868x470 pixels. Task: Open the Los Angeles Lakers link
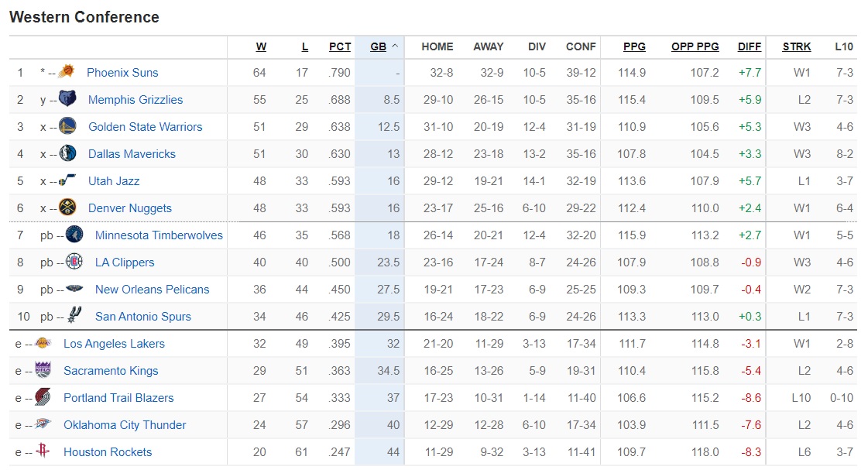(x=114, y=343)
